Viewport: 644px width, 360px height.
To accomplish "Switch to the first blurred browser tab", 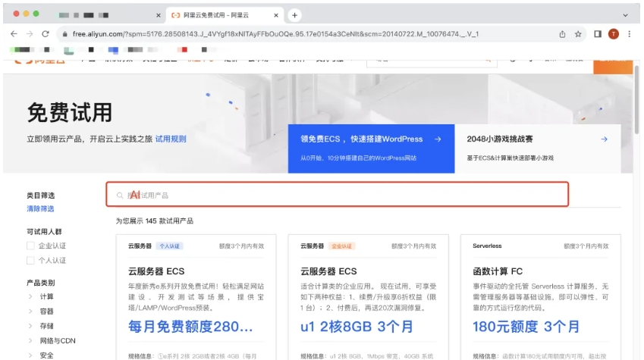I will click(x=108, y=15).
